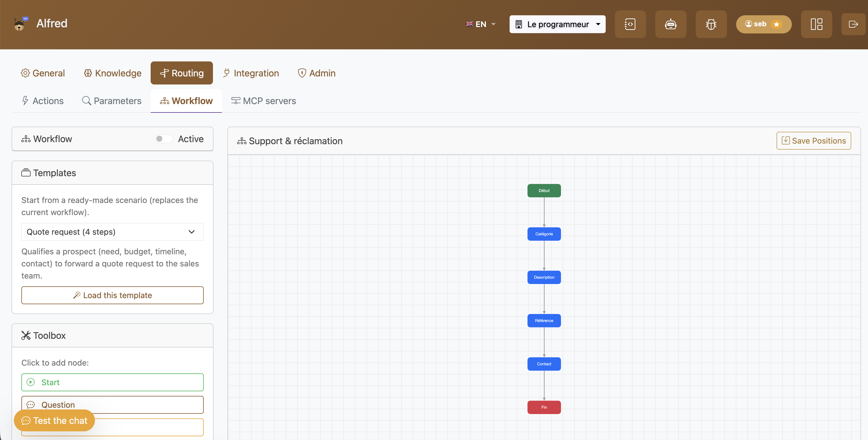
Task: Click the logout icon button
Action: pyautogui.click(x=853, y=24)
